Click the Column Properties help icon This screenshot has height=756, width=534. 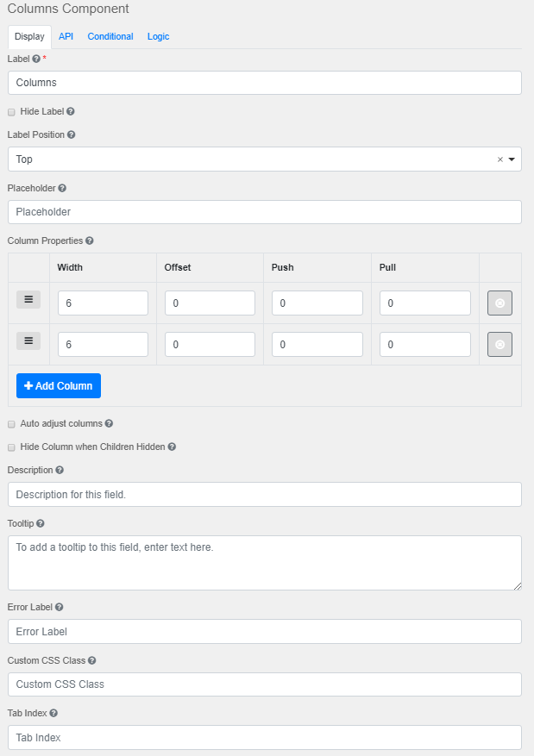point(91,241)
